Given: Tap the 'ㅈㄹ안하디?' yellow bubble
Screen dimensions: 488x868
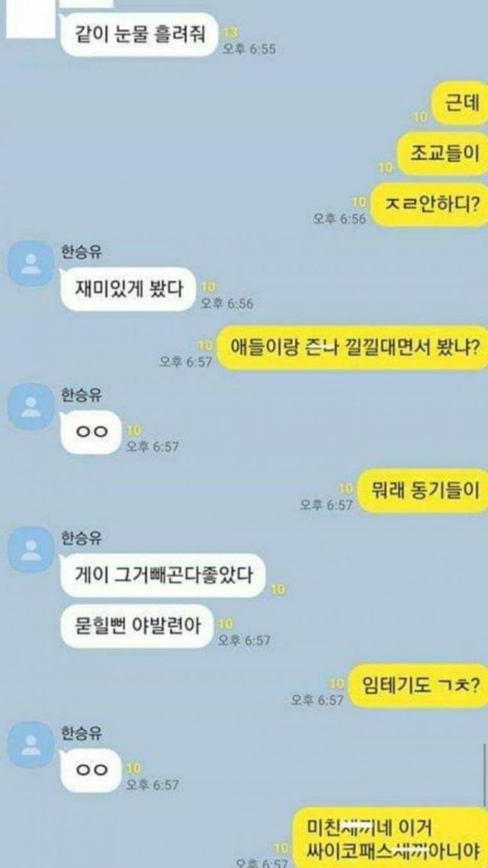Looking at the screenshot, I should pyautogui.click(x=429, y=204).
